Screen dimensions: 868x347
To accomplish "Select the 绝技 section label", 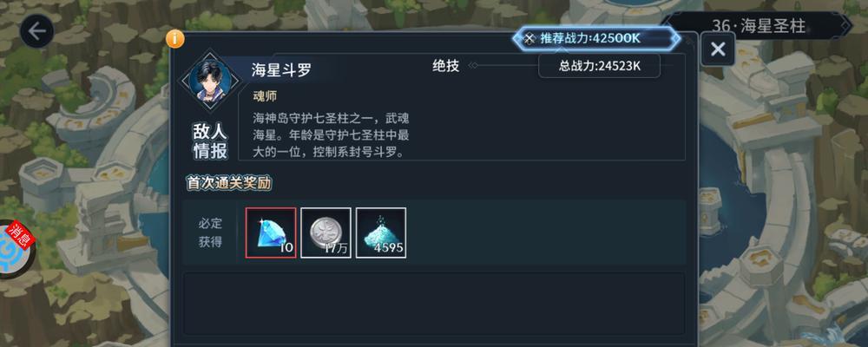I will point(445,66).
